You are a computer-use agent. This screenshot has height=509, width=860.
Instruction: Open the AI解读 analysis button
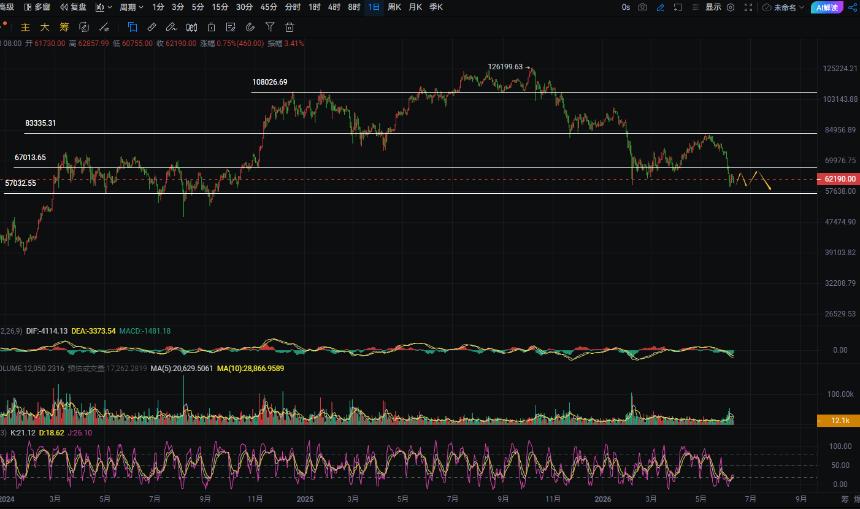coord(827,7)
